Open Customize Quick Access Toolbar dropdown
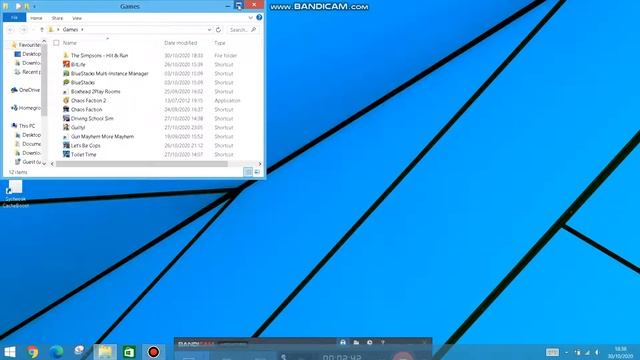This screenshot has height=360, width=640. click(x=34, y=6)
